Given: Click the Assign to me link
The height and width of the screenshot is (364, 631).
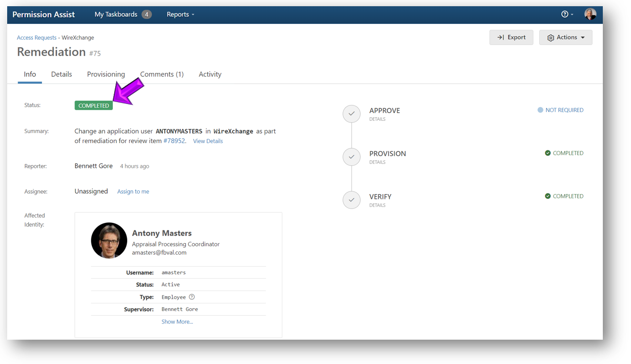Looking at the screenshot, I should pos(133,192).
